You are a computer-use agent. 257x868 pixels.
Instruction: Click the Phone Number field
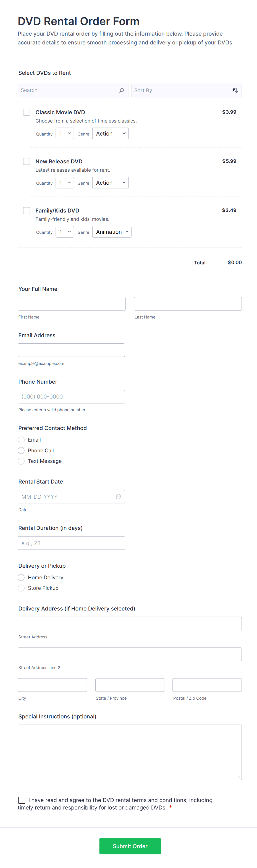pos(71,397)
